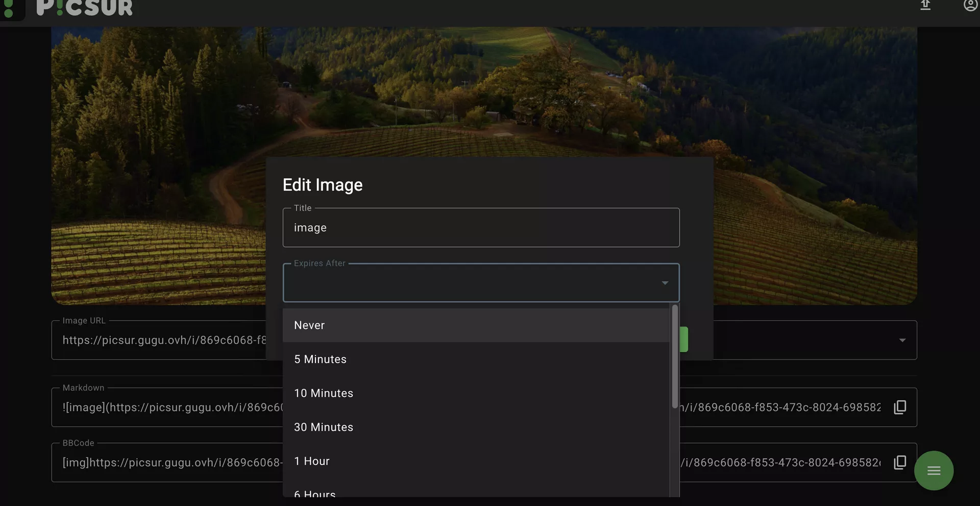Open the user account icon
980x506 pixels.
click(970, 6)
